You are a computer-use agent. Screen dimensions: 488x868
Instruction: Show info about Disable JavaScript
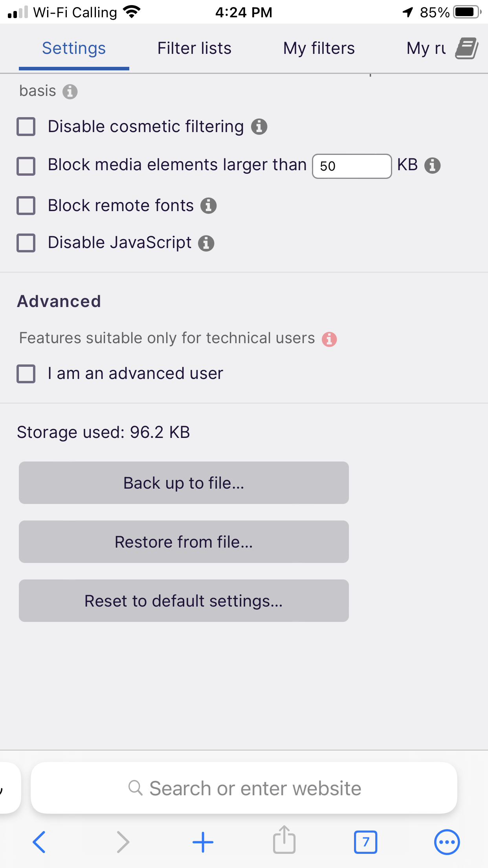[206, 243]
